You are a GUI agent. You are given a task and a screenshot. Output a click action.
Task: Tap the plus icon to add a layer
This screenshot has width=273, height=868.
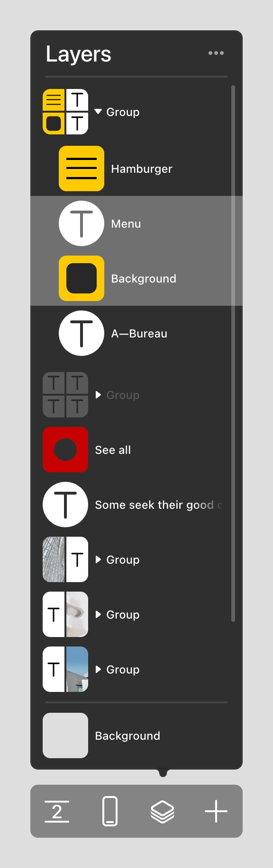(x=216, y=811)
